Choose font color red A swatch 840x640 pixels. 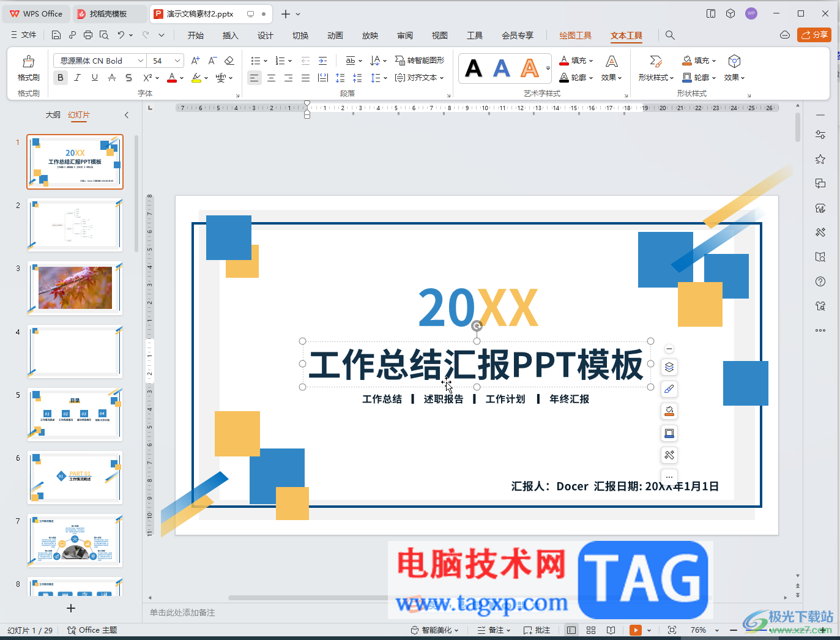172,78
